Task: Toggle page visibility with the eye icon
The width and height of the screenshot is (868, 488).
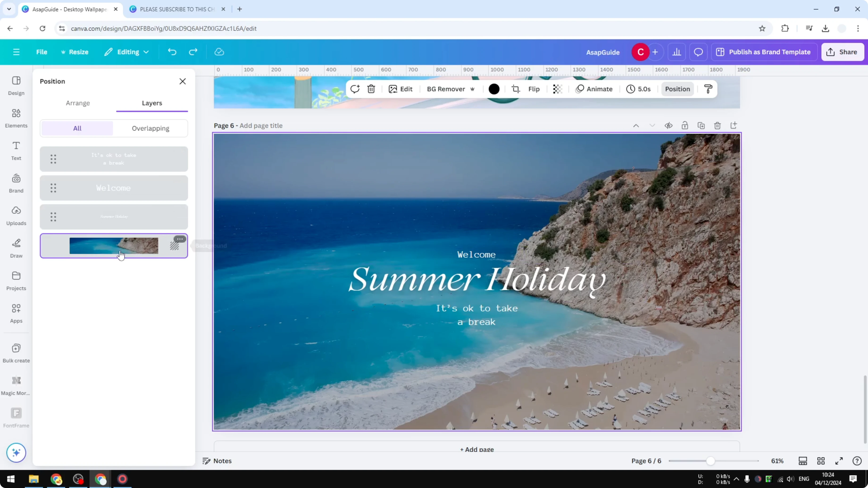Action: coord(668,125)
